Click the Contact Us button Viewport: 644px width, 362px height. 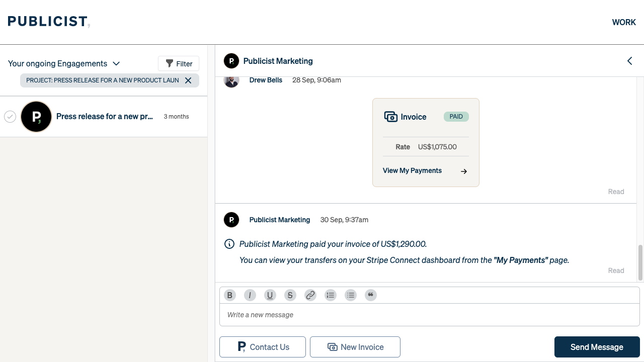(263, 347)
